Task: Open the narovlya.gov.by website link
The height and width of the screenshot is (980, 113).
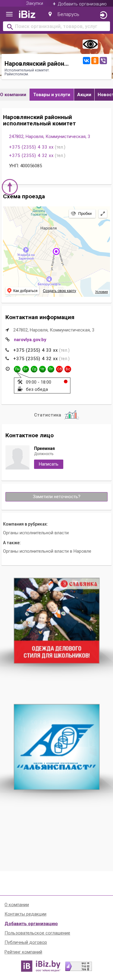Action: (x=30, y=340)
